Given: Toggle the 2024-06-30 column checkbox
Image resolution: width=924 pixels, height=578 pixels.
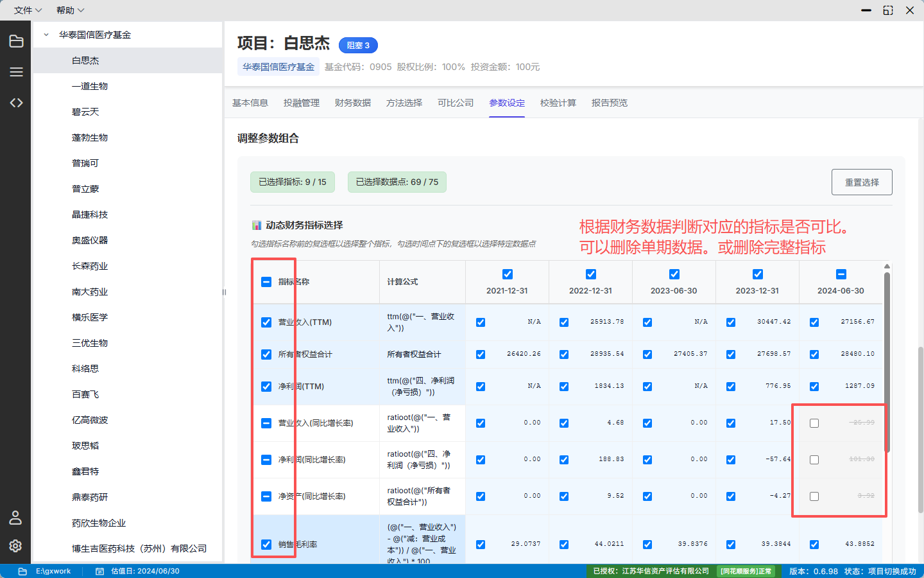Looking at the screenshot, I should [841, 274].
